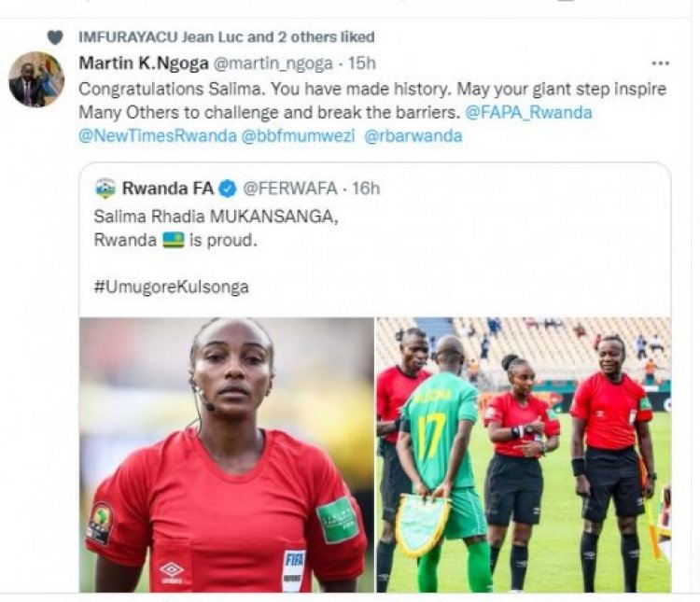Screen dimensions: 700x602
Task: Click the @martin_ngoga handle
Action: 273,63
